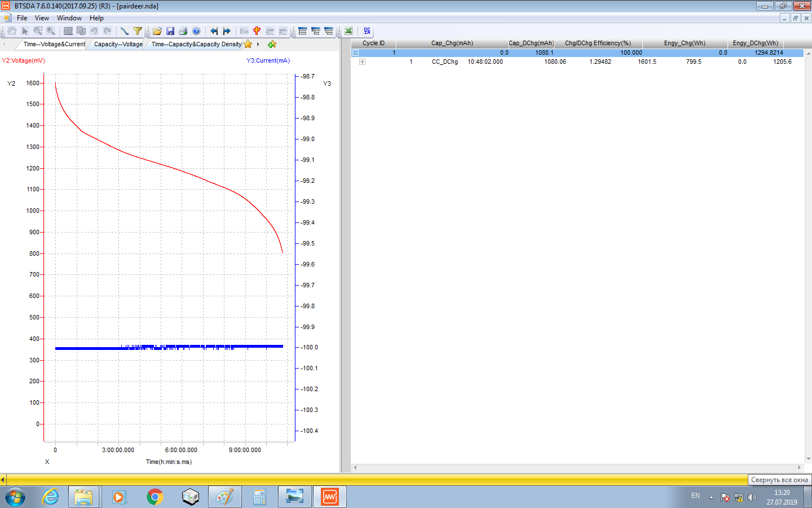812x508 pixels.
Task: Sort by Cap_Chg(mAh) column header
Action: tap(452, 43)
